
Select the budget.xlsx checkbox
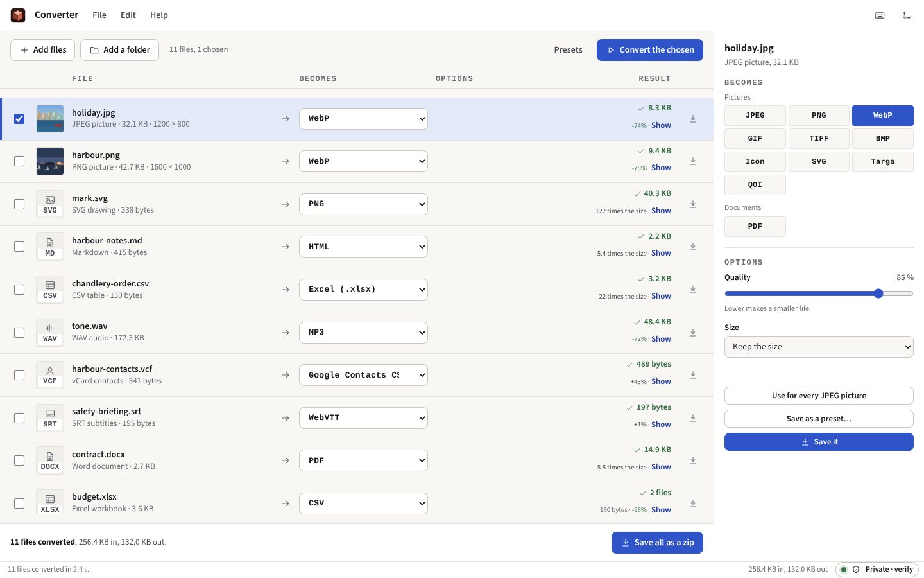click(x=19, y=504)
